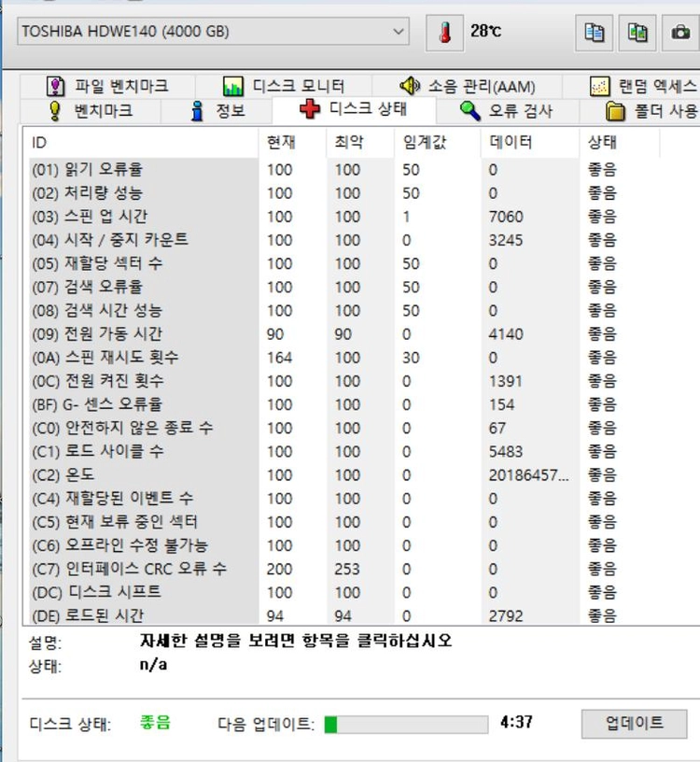Click the current value 164
The height and width of the screenshot is (762, 700).
point(280,358)
